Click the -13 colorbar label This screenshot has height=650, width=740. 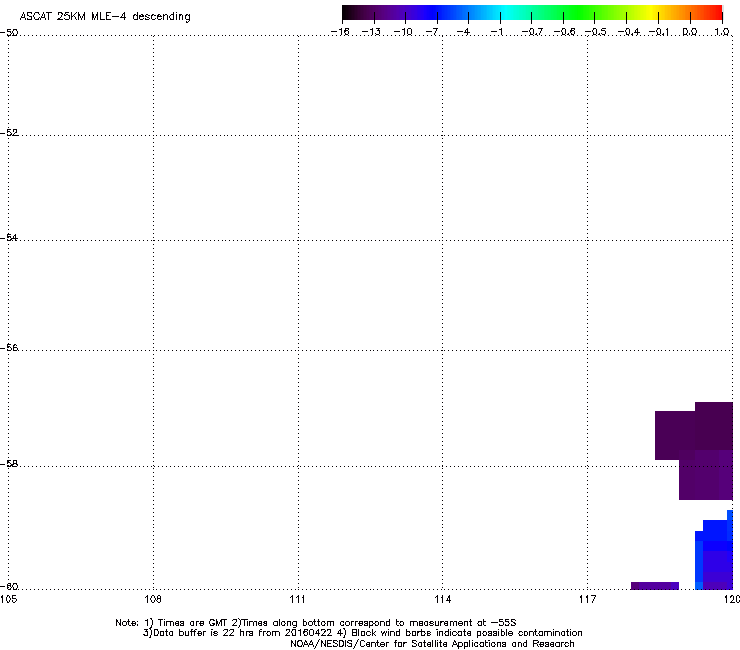(371, 32)
